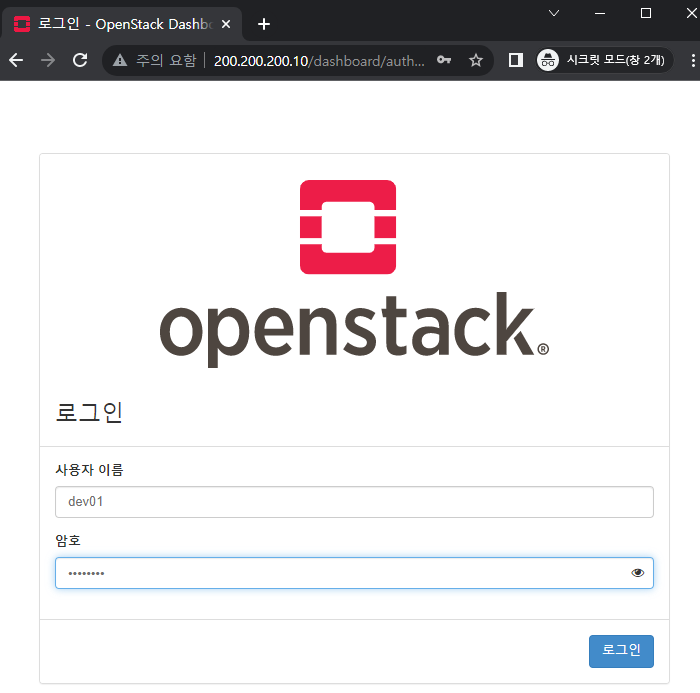Screen dimensions: 700x693
Task: Click the blue 로그인 button
Action: point(621,651)
